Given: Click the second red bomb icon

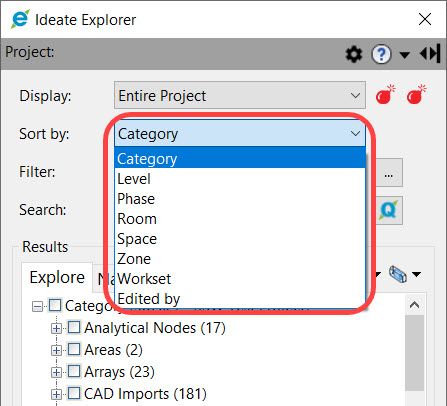Looking at the screenshot, I should pyautogui.click(x=416, y=95).
